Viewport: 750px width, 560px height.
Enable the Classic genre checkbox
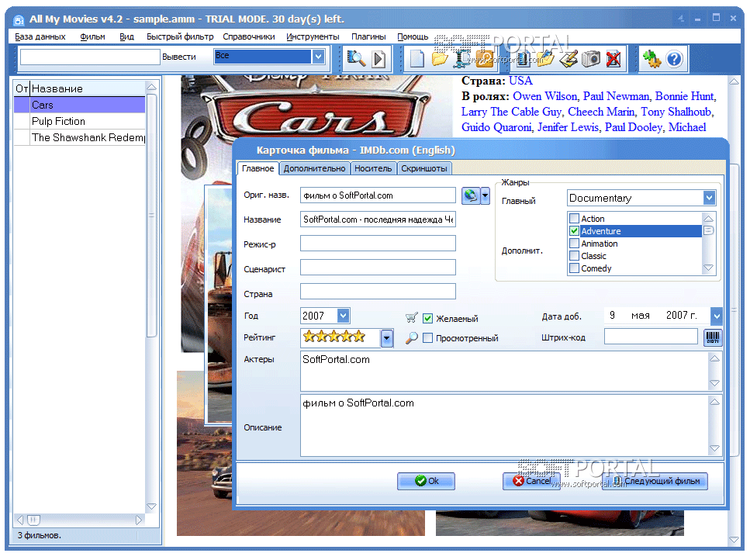(575, 256)
